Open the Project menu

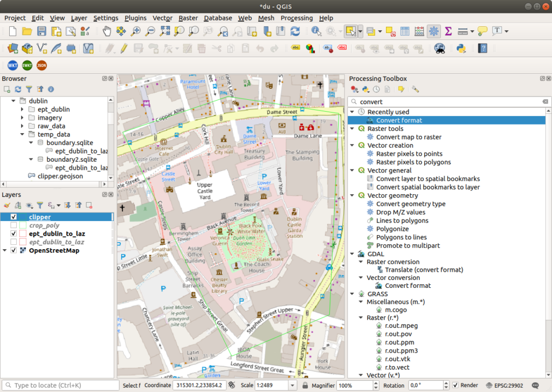pos(15,18)
